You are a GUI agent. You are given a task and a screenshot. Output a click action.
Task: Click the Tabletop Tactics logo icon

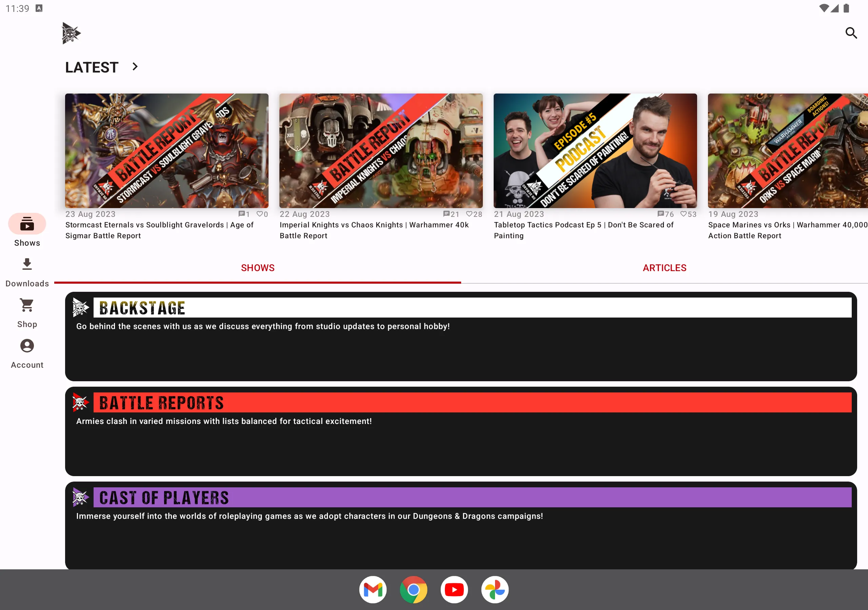pos(71,32)
